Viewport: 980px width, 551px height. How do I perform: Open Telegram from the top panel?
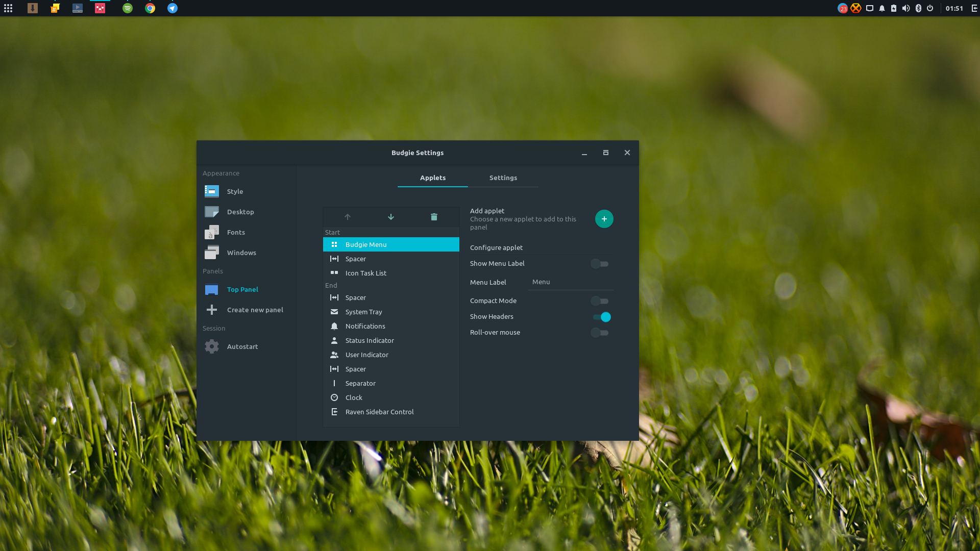pyautogui.click(x=173, y=8)
